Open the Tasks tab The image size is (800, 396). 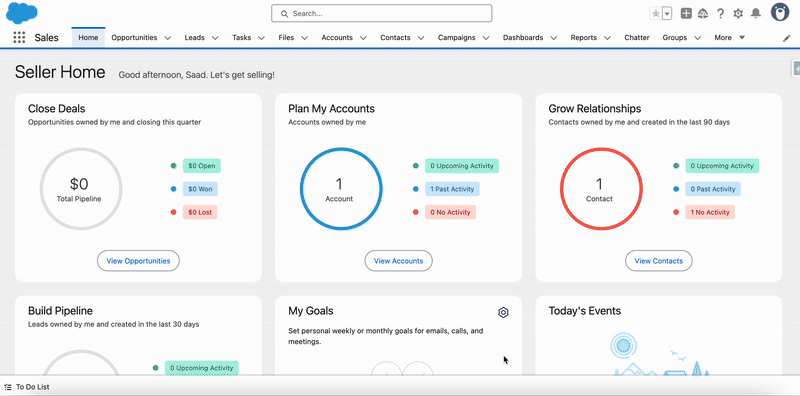click(x=241, y=37)
